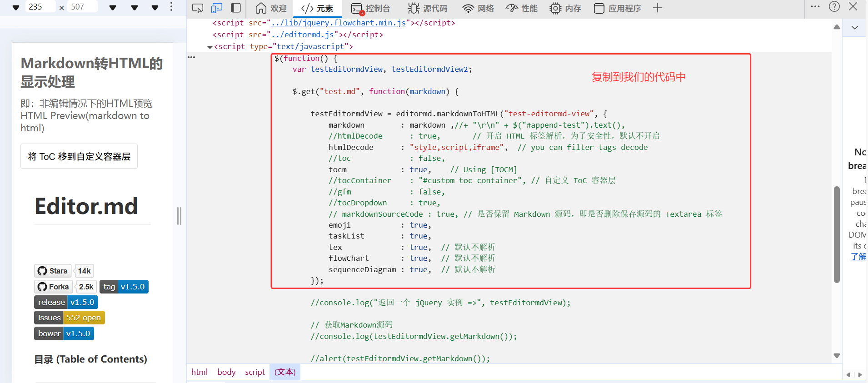Click the sequenceDiagram : true code line
This screenshot has height=383, width=868.
coord(412,269)
